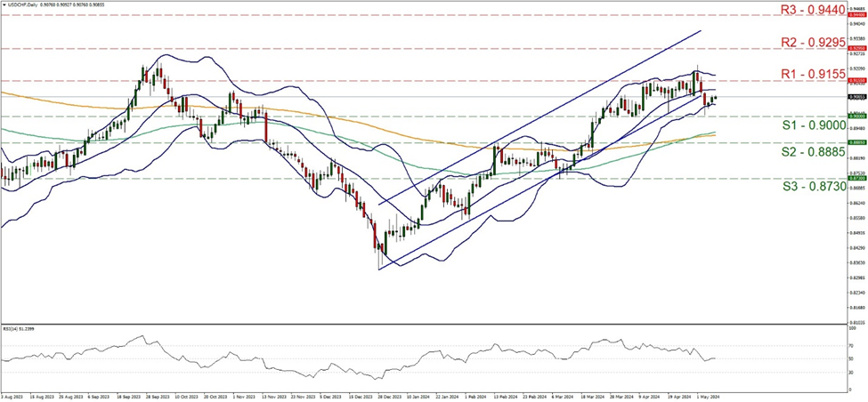Select the red 0.9155 price axis tag
Screen dimensions: 868x402
coord(856,81)
